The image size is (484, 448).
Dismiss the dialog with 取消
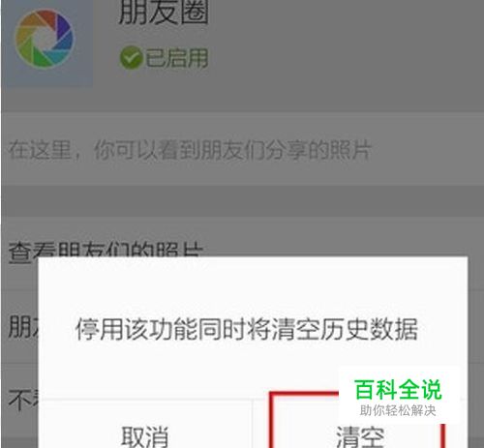tap(145, 436)
